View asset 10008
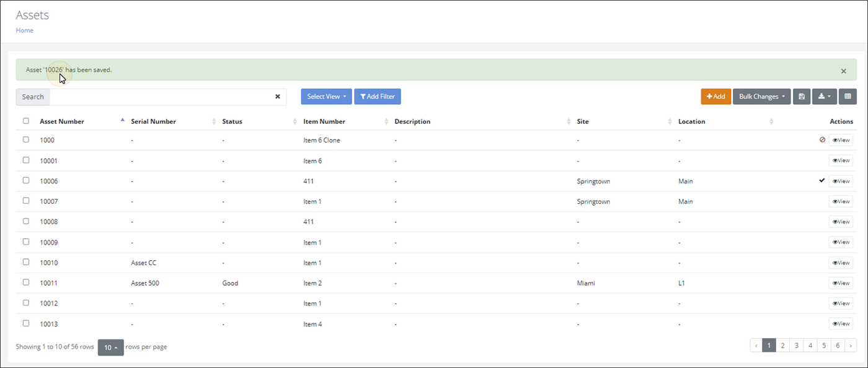 841,222
